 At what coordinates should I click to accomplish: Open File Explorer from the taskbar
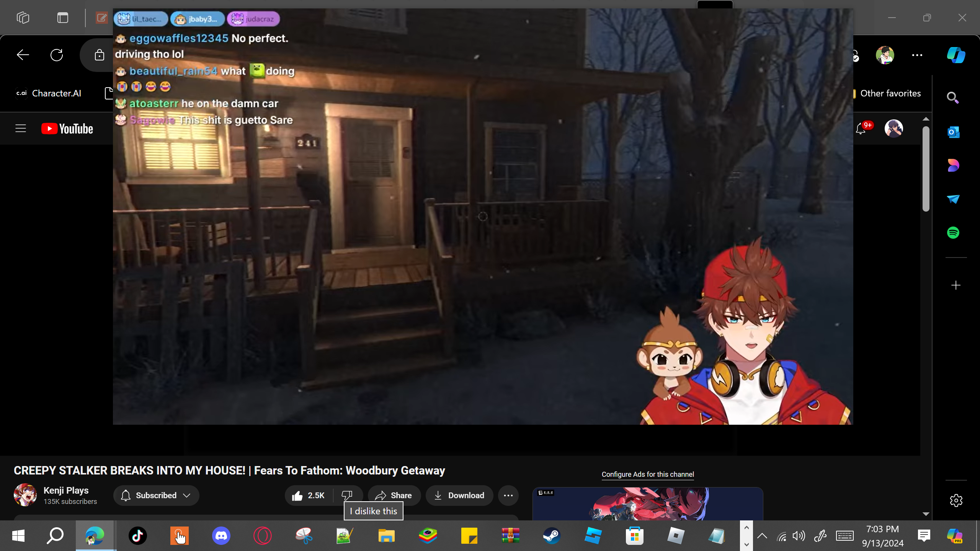[x=387, y=536]
